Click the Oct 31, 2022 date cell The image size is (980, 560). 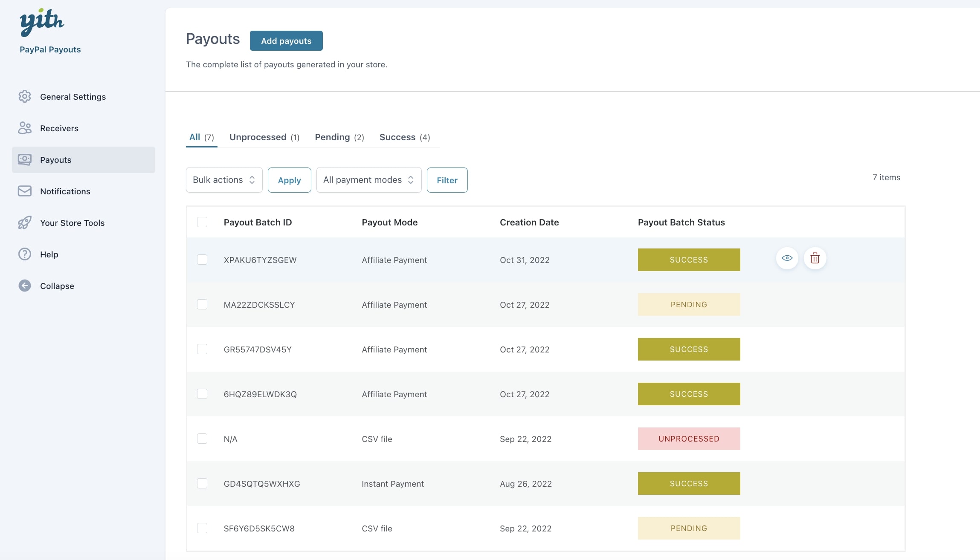point(525,260)
